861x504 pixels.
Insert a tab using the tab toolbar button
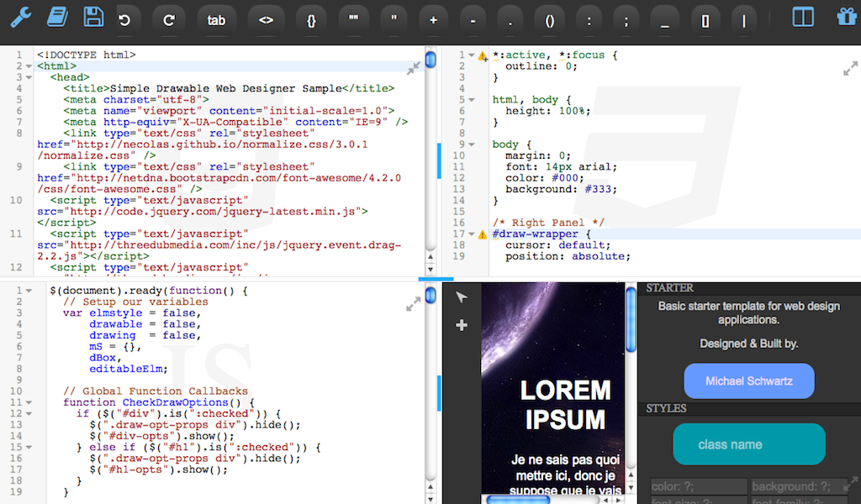pyautogui.click(x=217, y=21)
